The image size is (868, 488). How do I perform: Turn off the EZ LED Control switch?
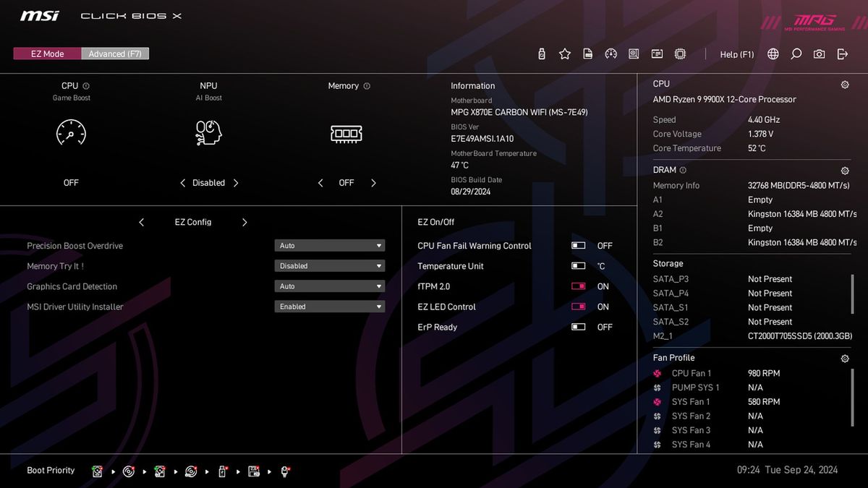(x=578, y=307)
